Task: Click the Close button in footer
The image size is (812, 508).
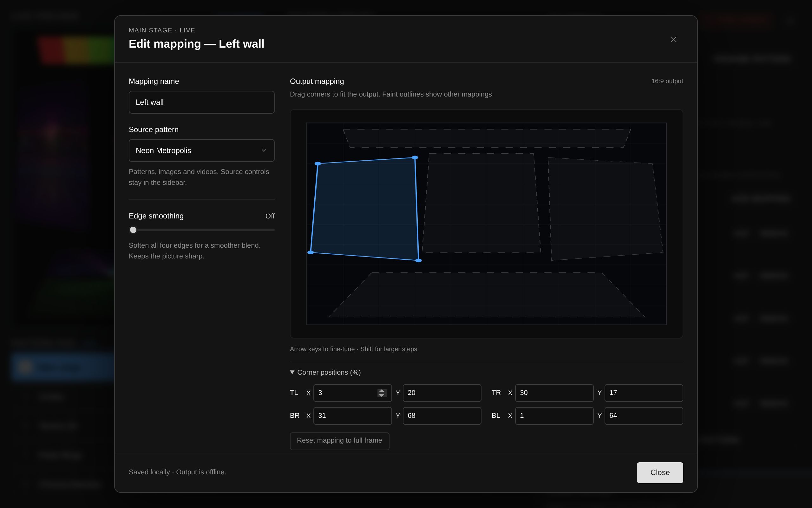Action: tap(660, 472)
